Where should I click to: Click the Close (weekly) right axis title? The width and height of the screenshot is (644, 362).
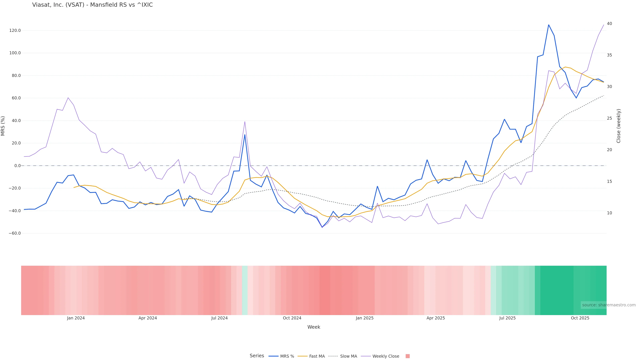[619, 126]
